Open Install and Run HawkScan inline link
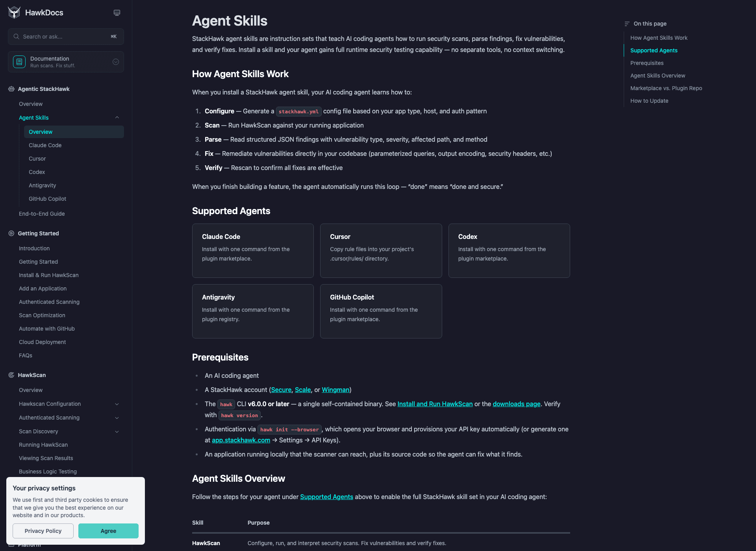756x551 pixels. click(x=435, y=404)
